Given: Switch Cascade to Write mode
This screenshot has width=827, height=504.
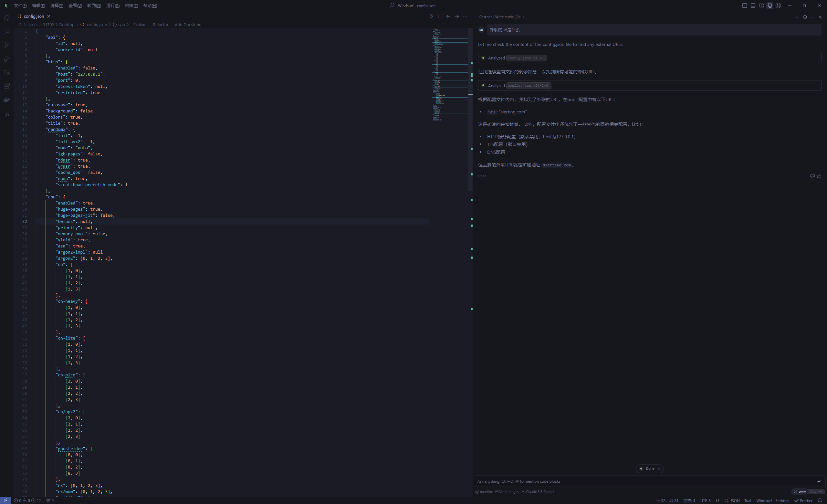Looking at the screenshot, I should [800, 492].
